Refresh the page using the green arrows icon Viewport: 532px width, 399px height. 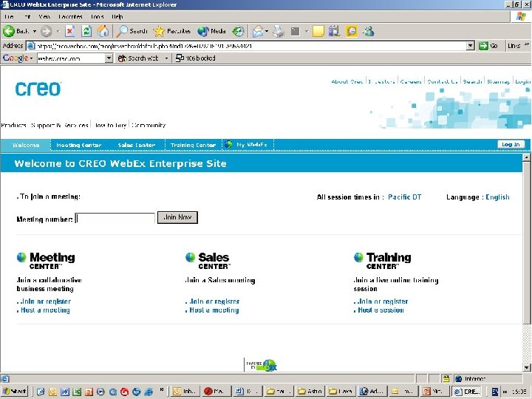click(x=86, y=32)
